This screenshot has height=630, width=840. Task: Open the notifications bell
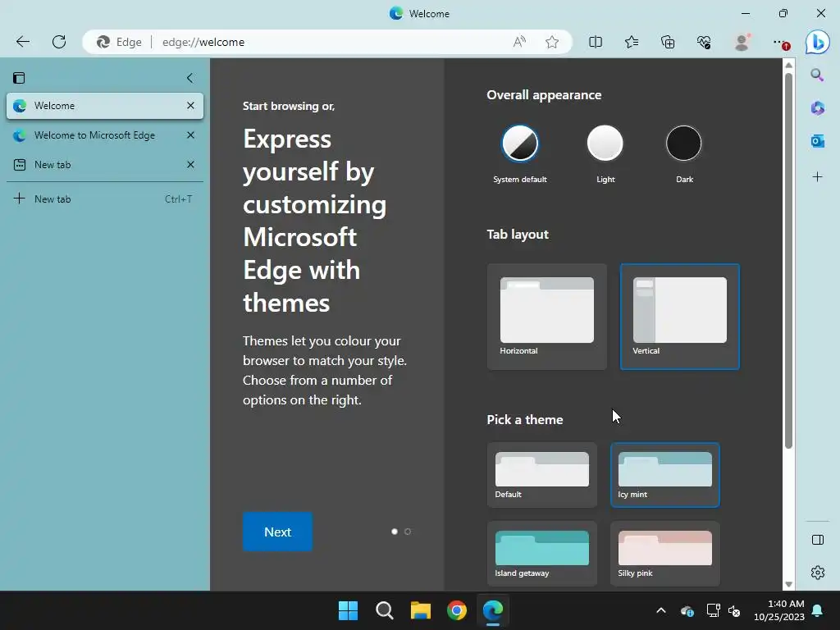point(818,610)
